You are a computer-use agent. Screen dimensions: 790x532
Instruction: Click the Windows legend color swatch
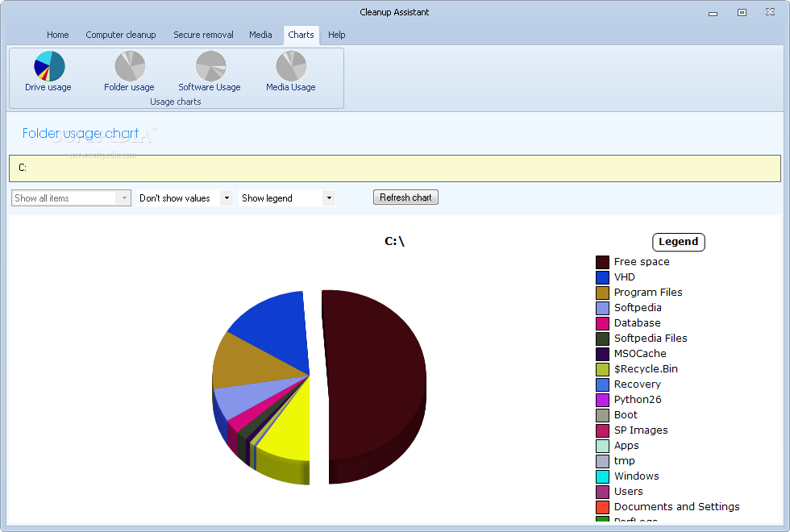pos(603,476)
